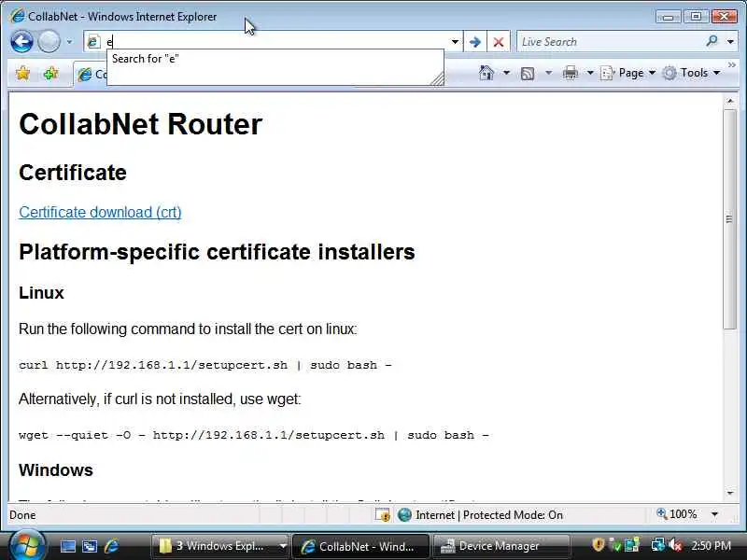Click the vertical scrollbar up arrow
This screenshot has width=747, height=560.
pyautogui.click(x=730, y=101)
